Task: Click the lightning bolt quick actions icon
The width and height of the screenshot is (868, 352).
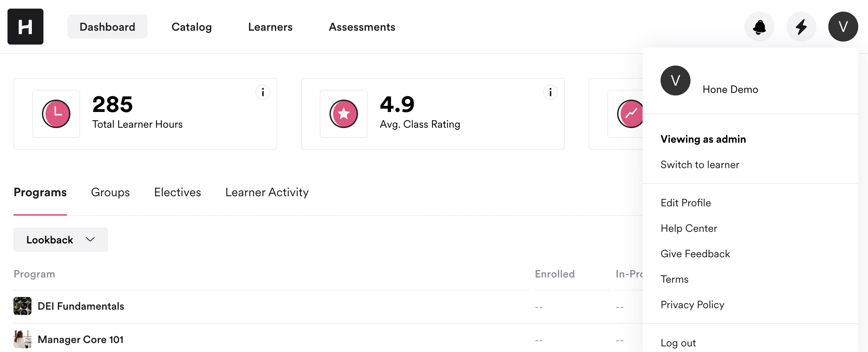Action: (x=801, y=27)
